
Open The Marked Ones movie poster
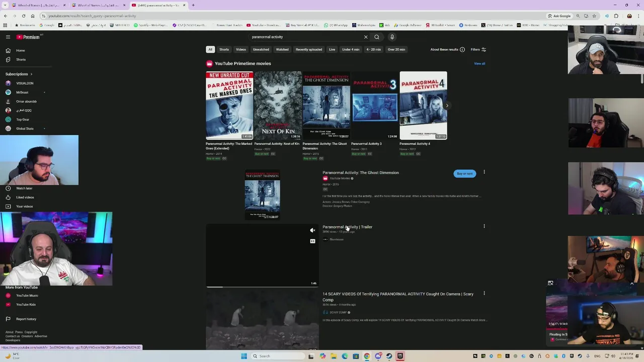tap(229, 106)
